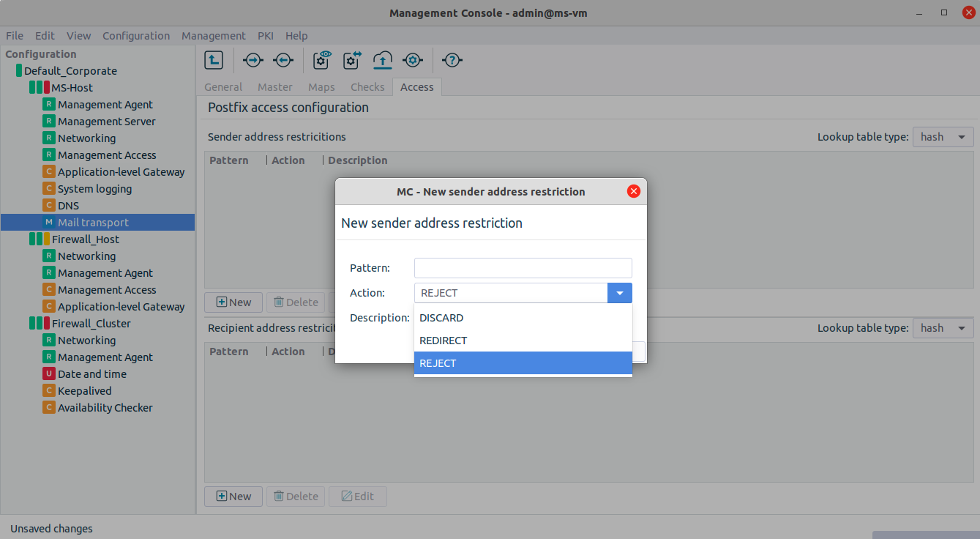Click the sender table Pattern column header

click(229, 160)
